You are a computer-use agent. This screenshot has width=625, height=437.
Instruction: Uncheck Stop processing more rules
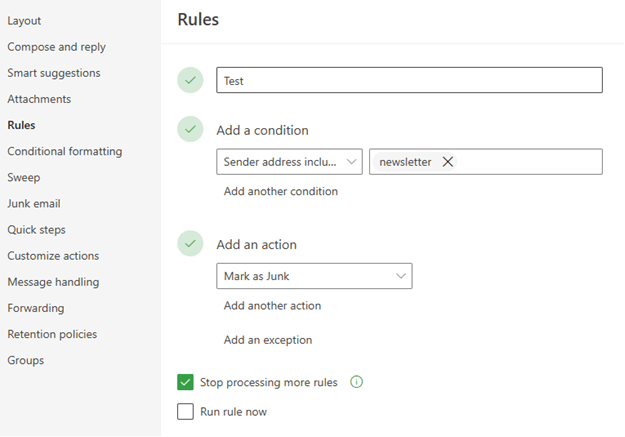click(185, 382)
